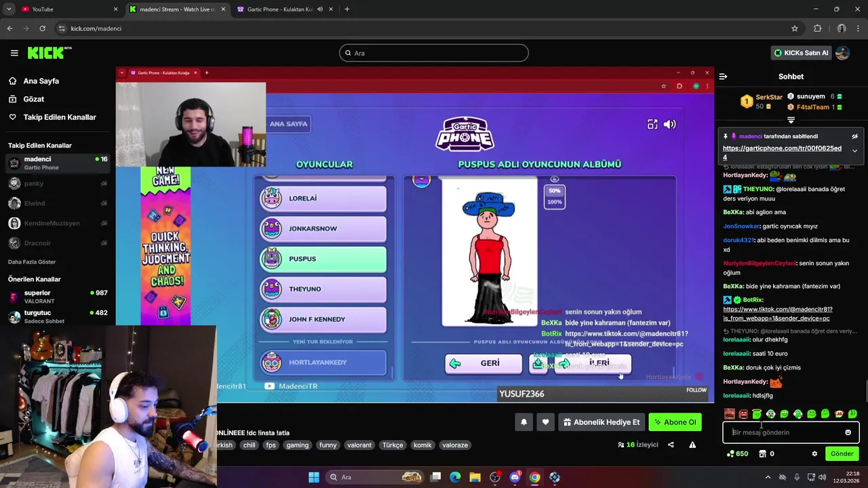Hide the pinned chat message
Viewport: 868px width, 488px height.
854,136
